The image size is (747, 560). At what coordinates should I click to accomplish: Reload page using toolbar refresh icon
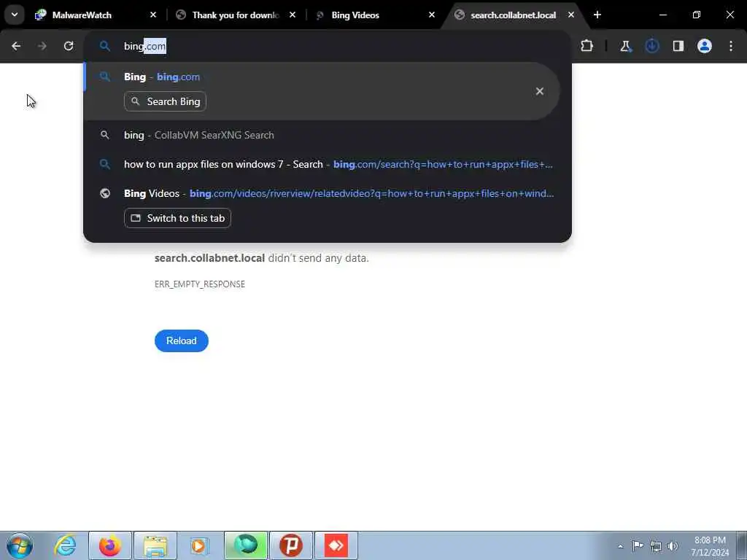point(69,46)
